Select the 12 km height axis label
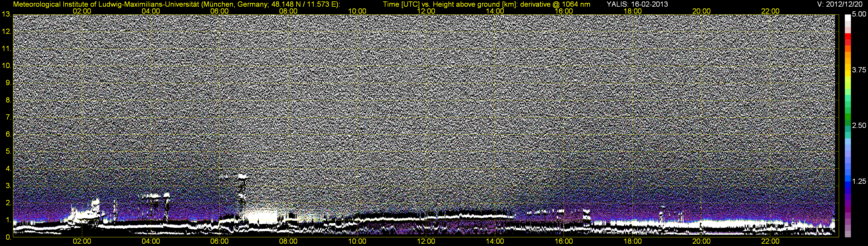Image resolution: width=868 pixels, height=246 pixels. click(6, 32)
